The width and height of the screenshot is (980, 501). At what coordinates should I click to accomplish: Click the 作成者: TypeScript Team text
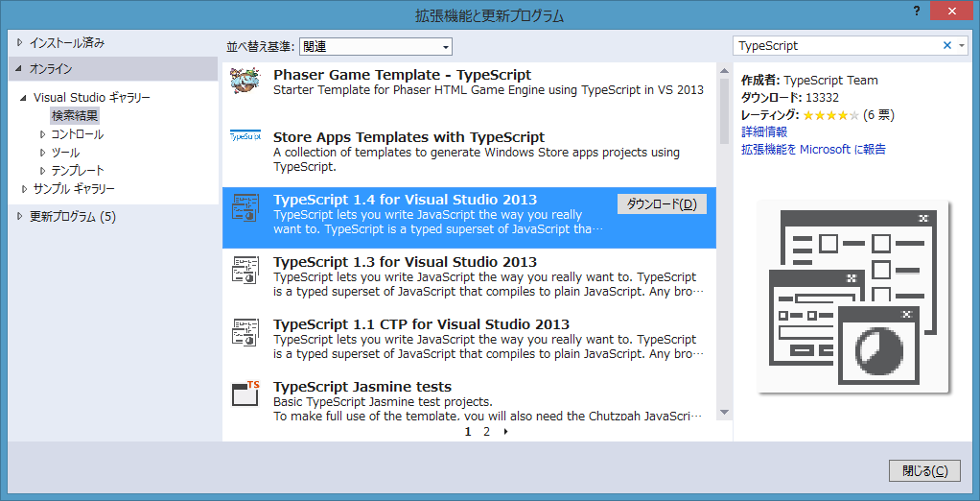click(x=809, y=80)
